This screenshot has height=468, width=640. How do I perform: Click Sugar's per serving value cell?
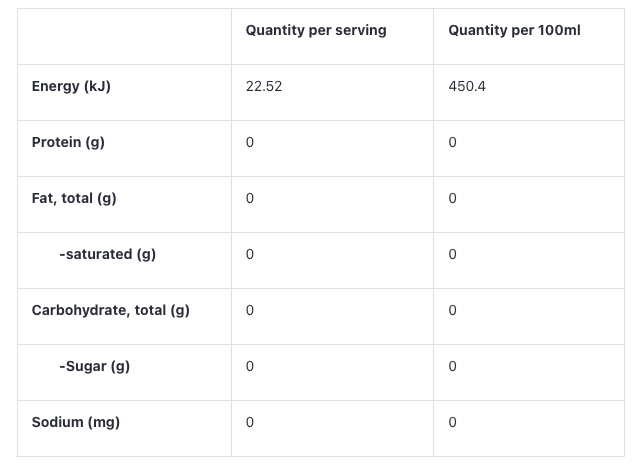[x=250, y=367]
